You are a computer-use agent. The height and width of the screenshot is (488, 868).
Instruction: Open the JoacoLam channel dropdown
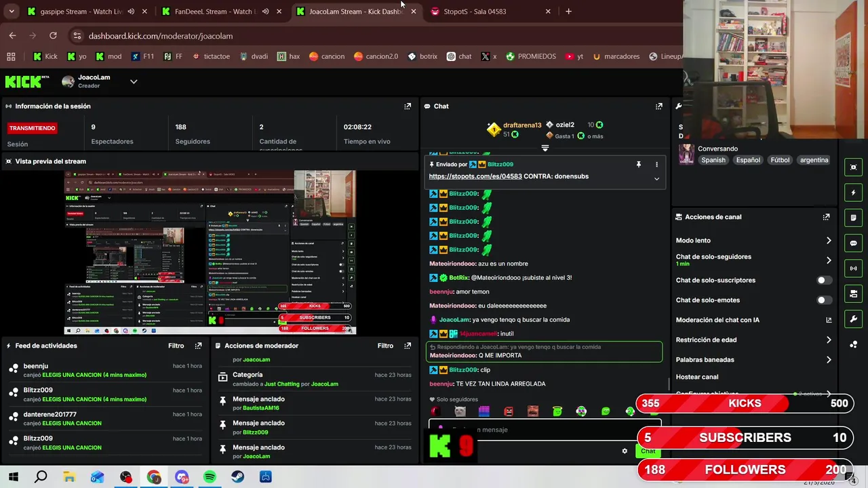pos(134,82)
